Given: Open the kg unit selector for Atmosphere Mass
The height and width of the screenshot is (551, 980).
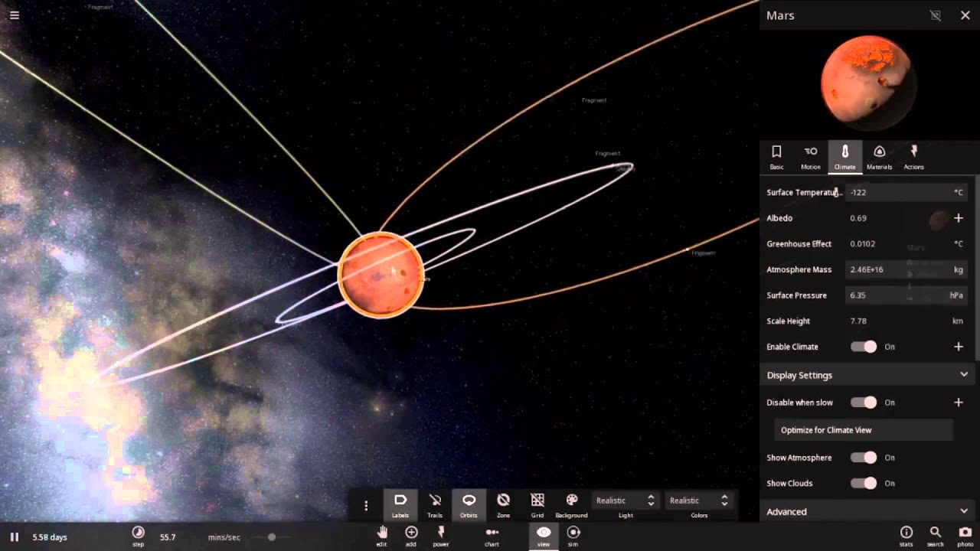Looking at the screenshot, I should pyautogui.click(x=958, y=269).
